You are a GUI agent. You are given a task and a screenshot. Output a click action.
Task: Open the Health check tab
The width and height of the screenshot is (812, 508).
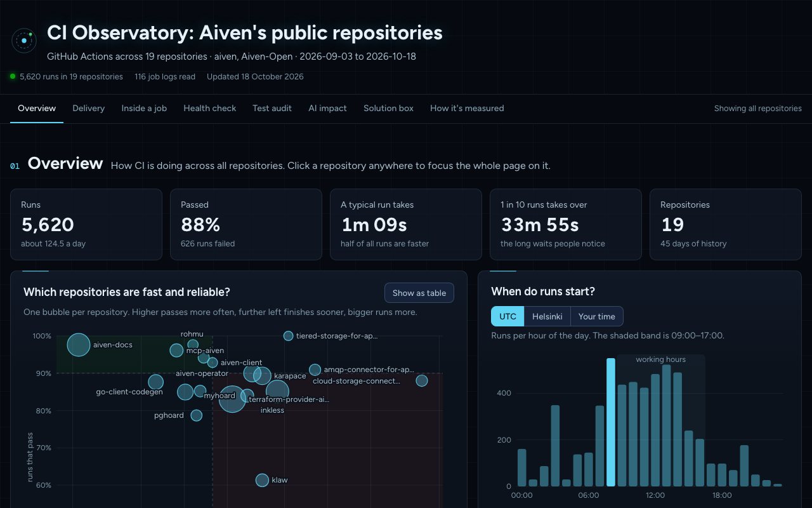[x=210, y=109]
